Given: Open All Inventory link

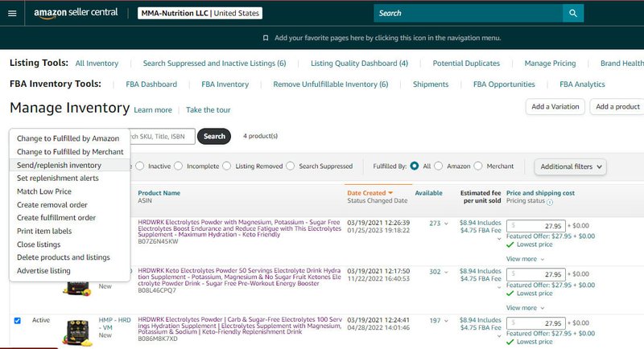Looking at the screenshot, I should [97, 64].
